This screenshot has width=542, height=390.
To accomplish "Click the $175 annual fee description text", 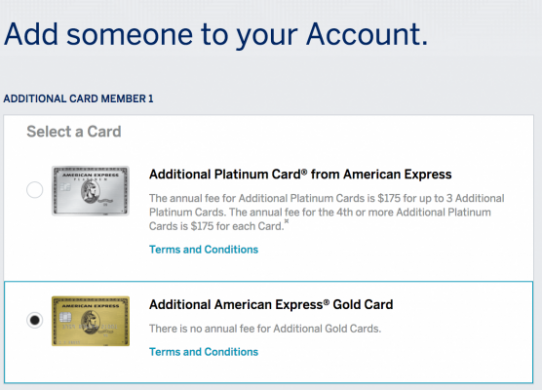I will [327, 212].
